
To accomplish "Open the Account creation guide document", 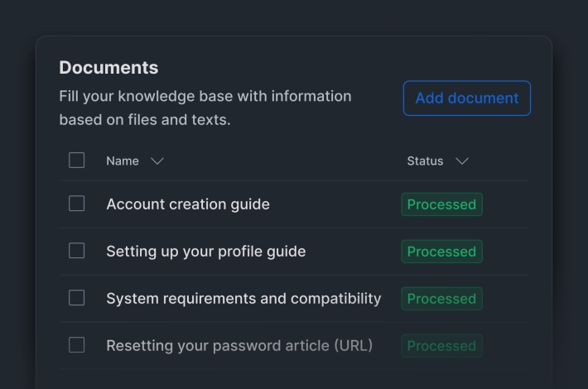I will [188, 204].
